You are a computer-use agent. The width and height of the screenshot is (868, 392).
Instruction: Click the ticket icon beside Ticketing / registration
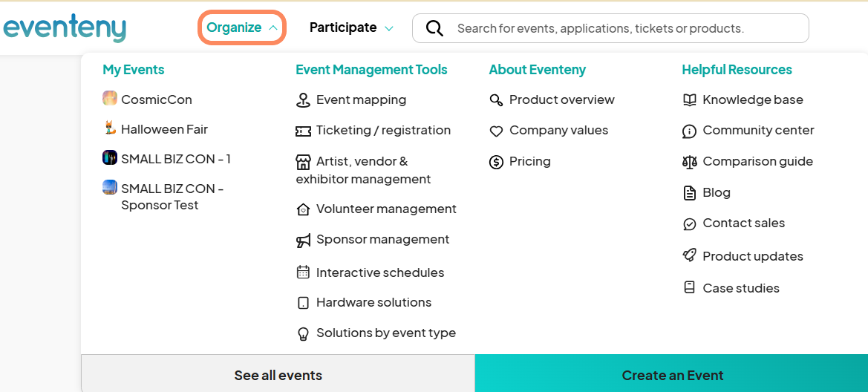pyautogui.click(x=303, y=131)
